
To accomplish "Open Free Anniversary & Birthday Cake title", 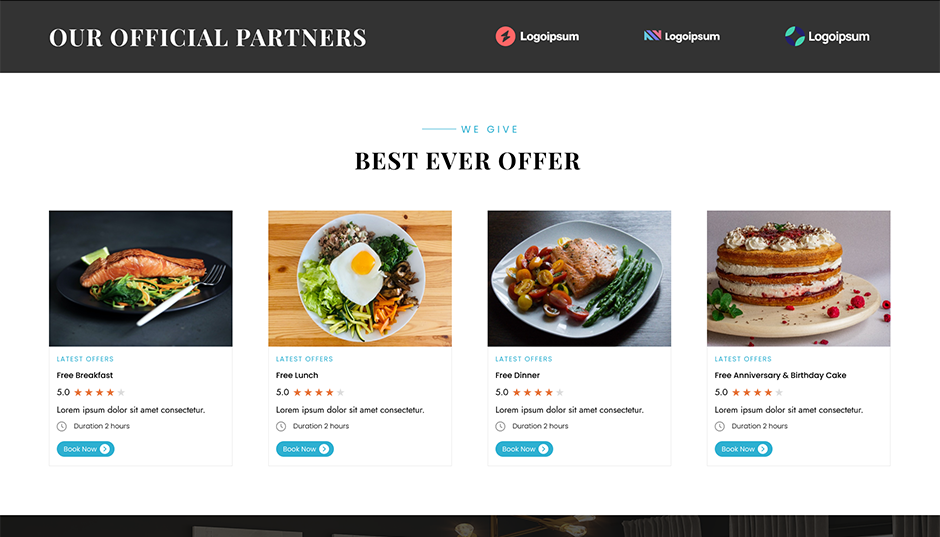I will pos(781,375).
